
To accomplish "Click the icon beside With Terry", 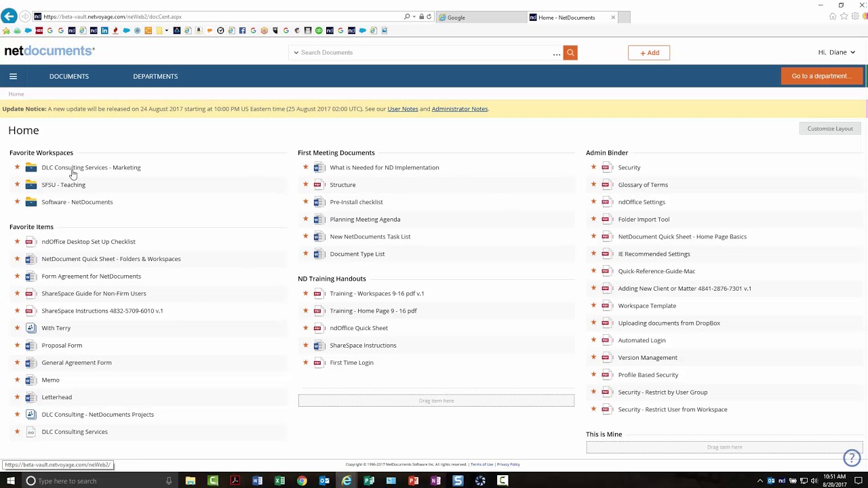I will (31, 328).
